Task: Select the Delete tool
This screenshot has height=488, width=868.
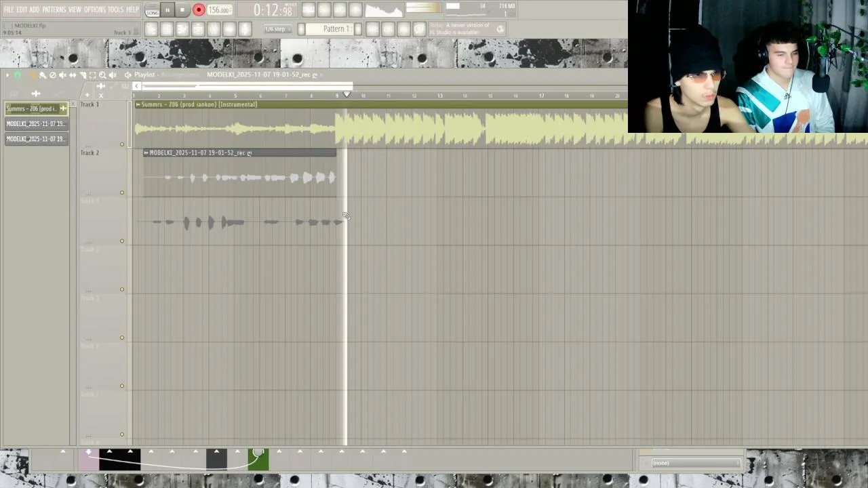Action: click(52, 75)
